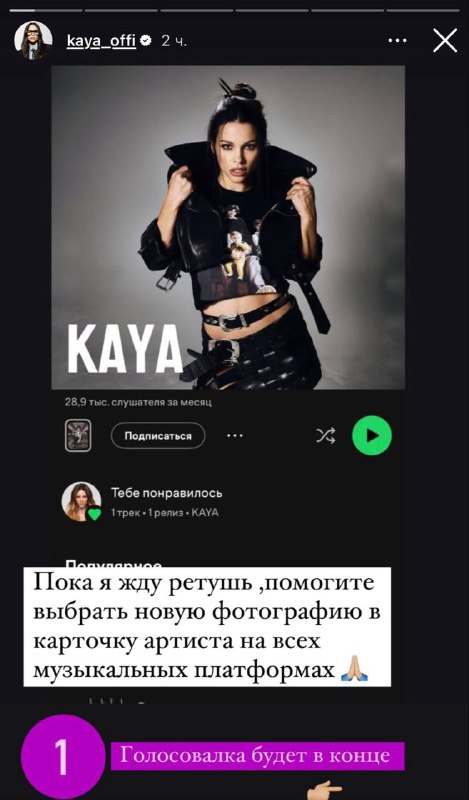Click the green Play button
Viewport: 469px width, 800px height.
pos(372,435)
